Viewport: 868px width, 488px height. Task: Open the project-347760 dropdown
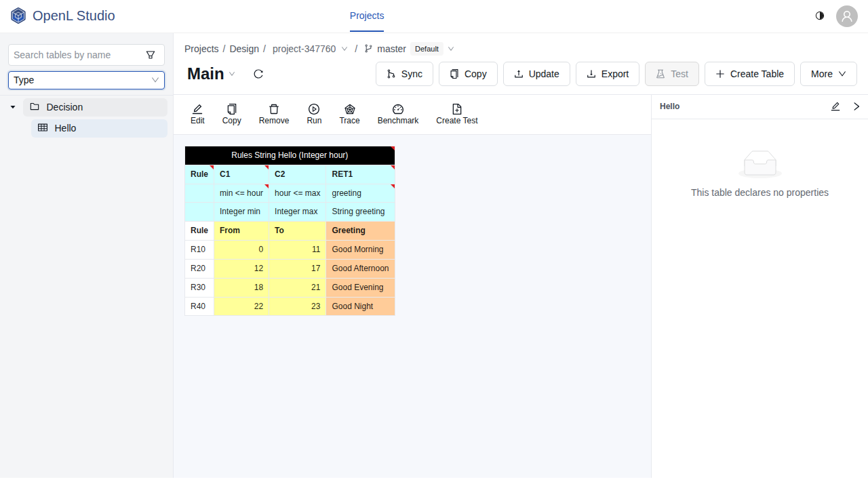pyautogui.click(x=344, y=49)
